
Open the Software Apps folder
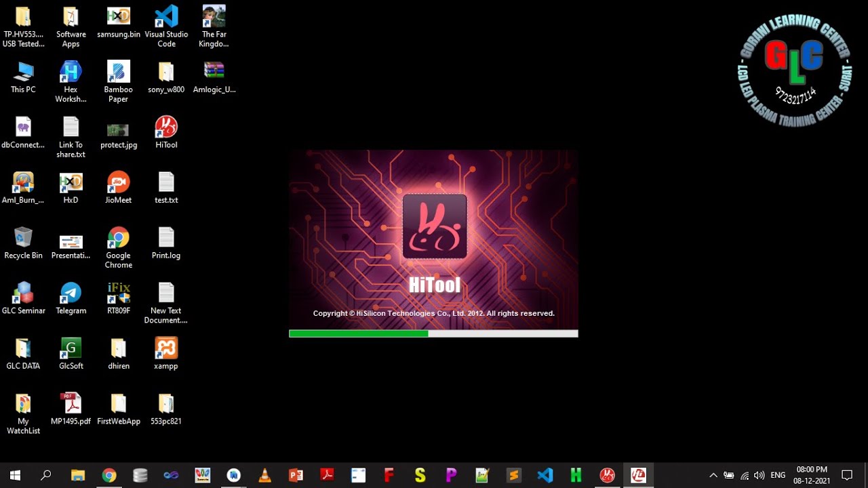pos(71,27)
